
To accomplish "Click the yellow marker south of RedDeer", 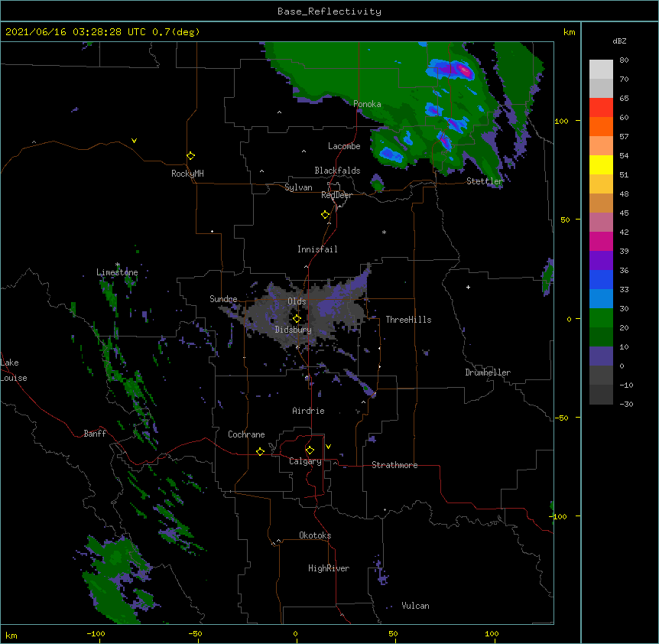I will click(325, 215).
